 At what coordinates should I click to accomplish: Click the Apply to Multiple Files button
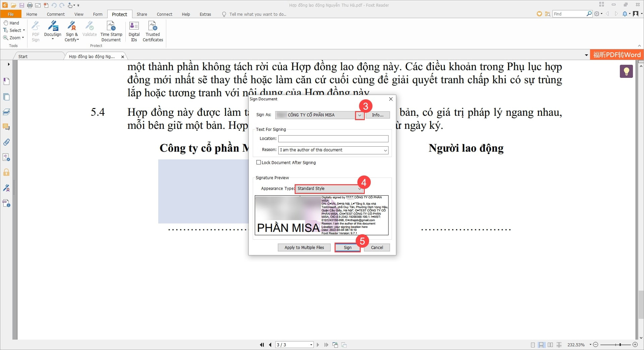click(x=304, y=247)
